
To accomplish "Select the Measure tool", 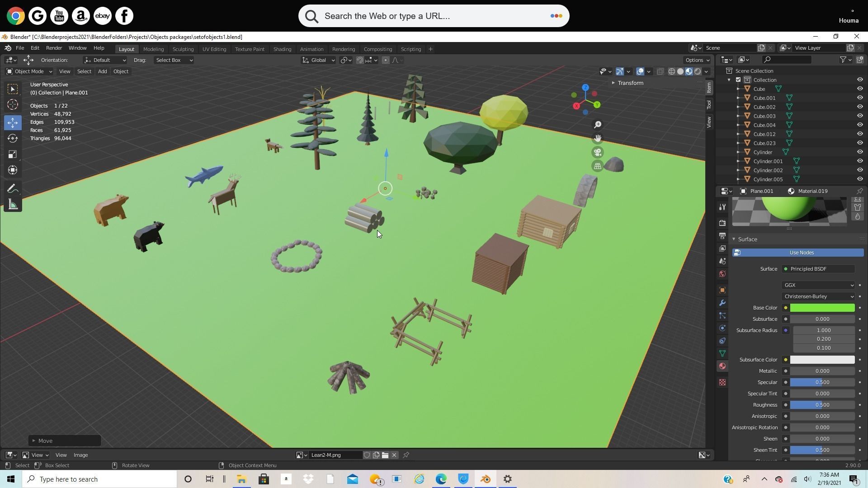I will (x=12, y=204).
